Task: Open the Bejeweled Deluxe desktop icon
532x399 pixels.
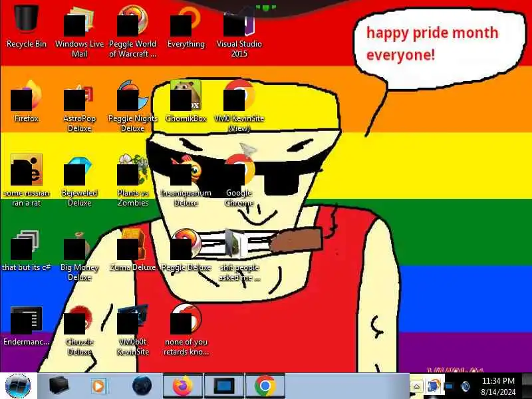Action: pos(79,180)
